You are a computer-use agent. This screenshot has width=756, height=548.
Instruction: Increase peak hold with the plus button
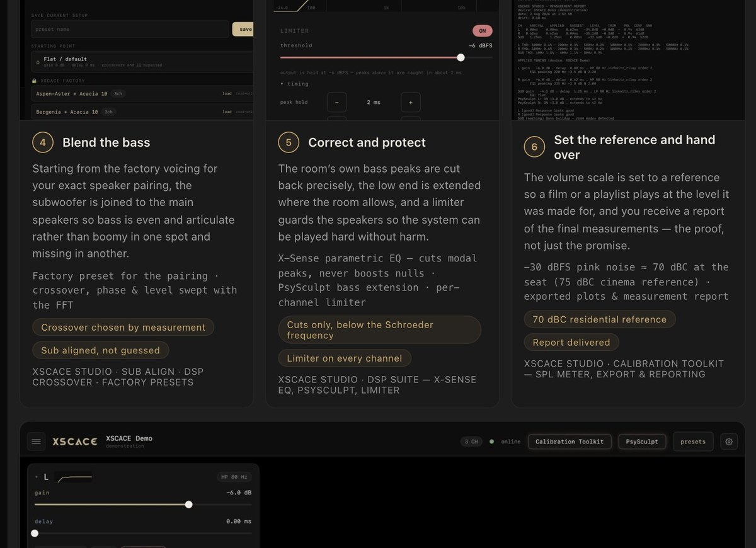[x=411, y=102]
